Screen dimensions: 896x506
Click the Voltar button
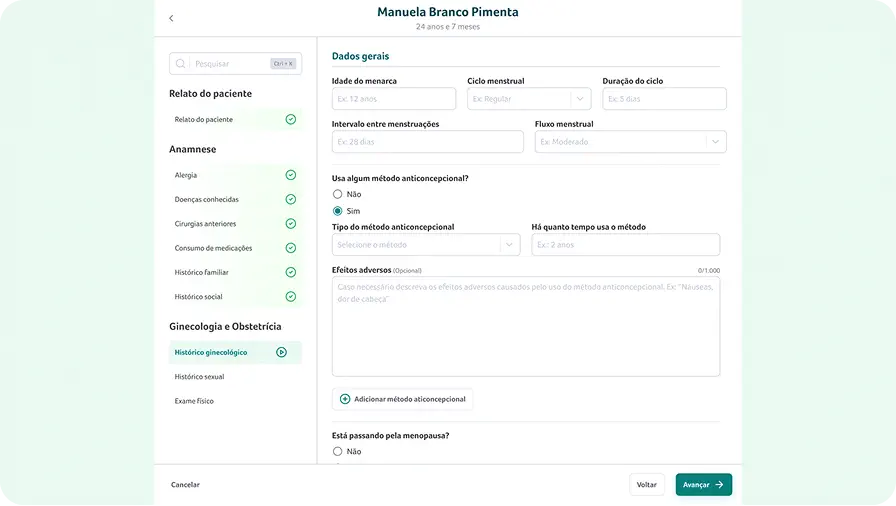(x=646, y=485)
